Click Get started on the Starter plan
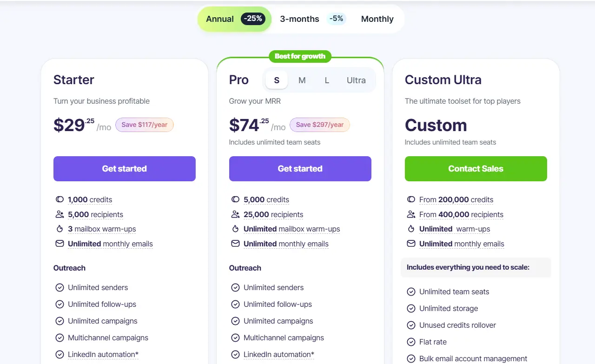 tap(124, 168)
